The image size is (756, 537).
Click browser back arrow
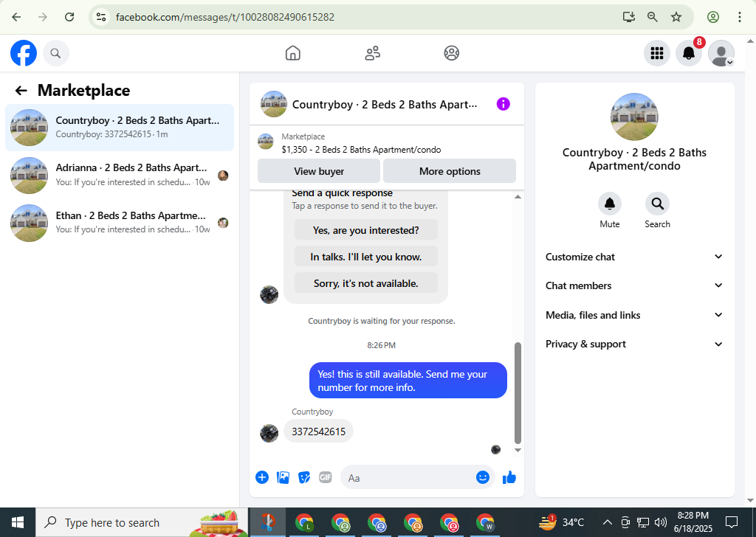pos(16,18)
